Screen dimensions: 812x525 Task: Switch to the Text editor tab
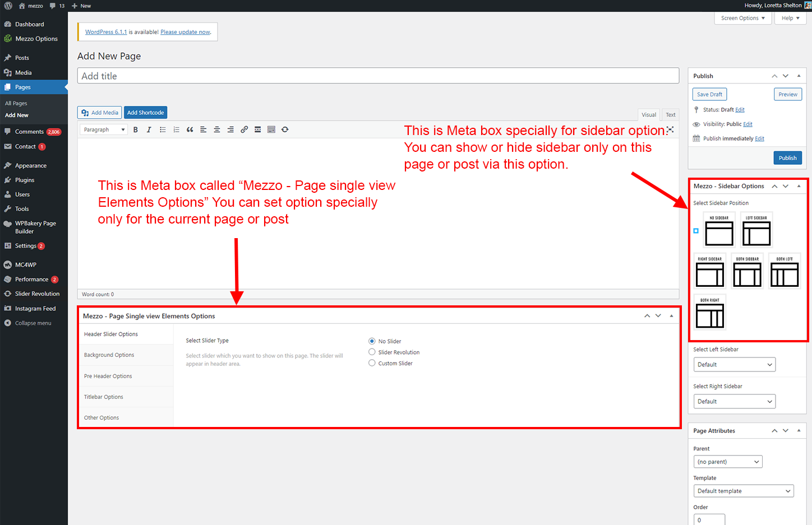670,115
